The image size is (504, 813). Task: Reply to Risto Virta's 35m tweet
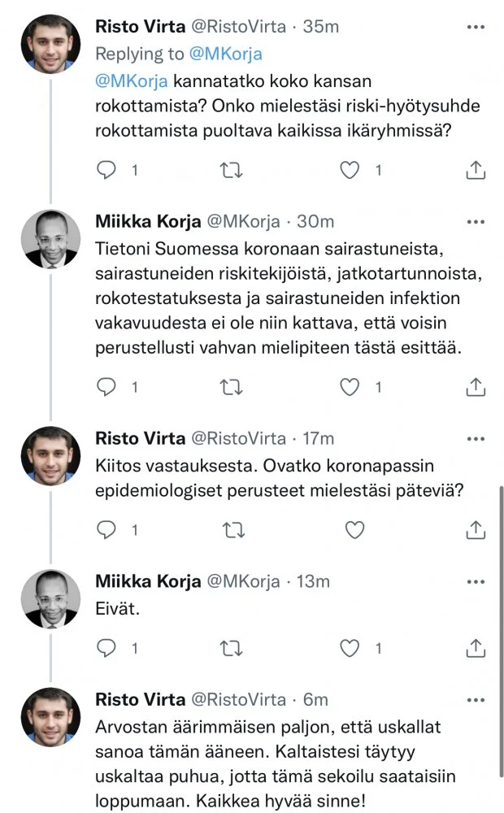pos(107,170)
